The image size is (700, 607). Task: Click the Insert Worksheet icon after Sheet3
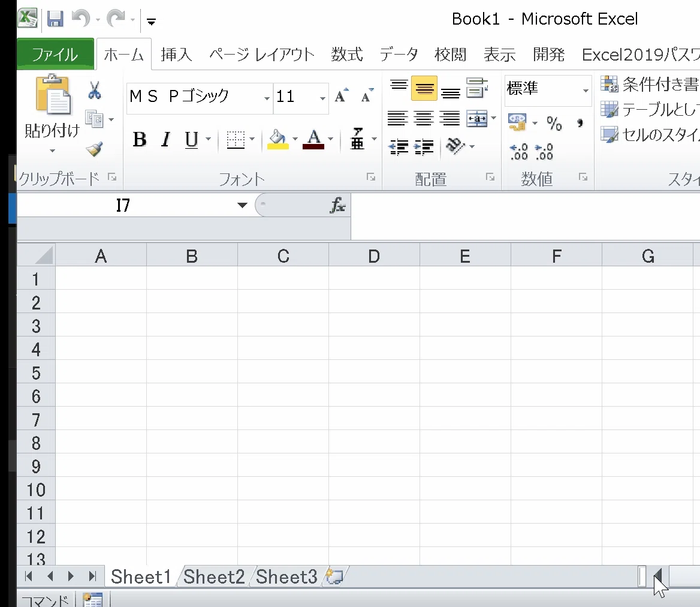coord(334,576)
